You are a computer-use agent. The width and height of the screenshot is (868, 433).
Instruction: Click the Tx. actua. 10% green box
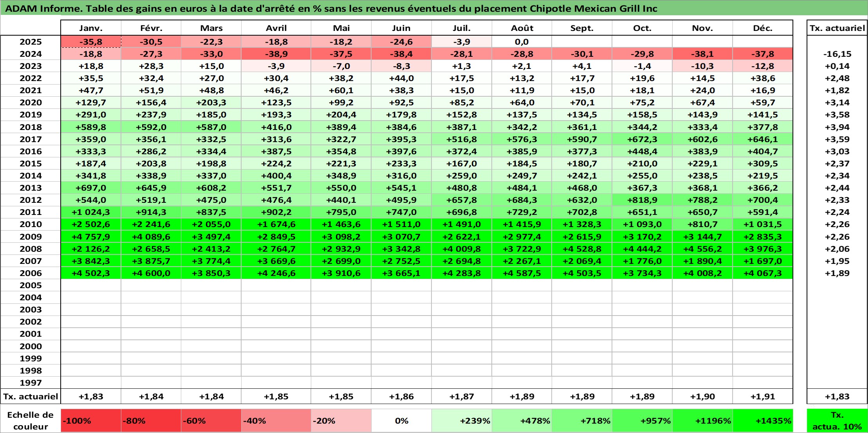[x=837, y=421]
